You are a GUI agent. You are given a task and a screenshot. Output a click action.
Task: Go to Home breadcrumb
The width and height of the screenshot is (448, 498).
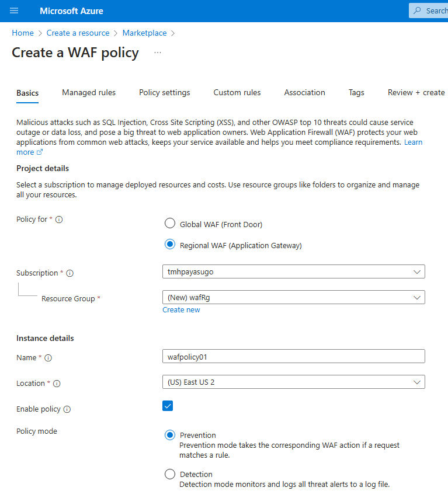pyautogui.click(x=23, y=33)
